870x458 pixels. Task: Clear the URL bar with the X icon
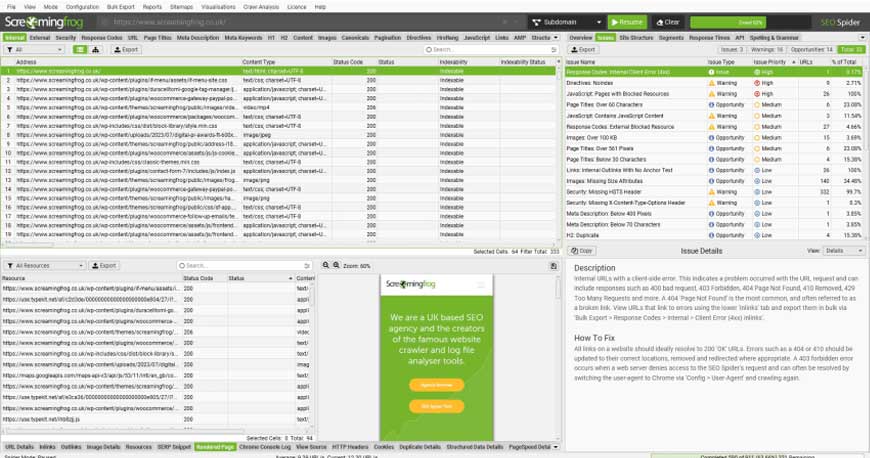[x=505, y=22]
